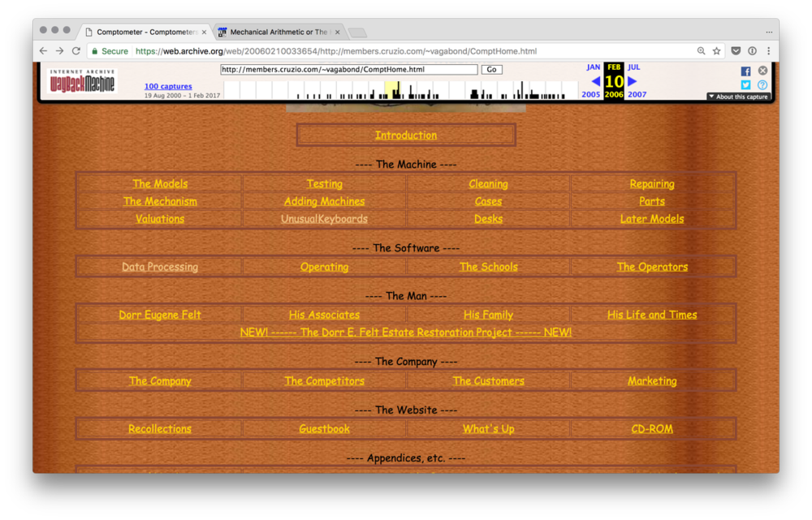
Task: Go to the next capture with the right arrow
Action: (x=633, y=81)
